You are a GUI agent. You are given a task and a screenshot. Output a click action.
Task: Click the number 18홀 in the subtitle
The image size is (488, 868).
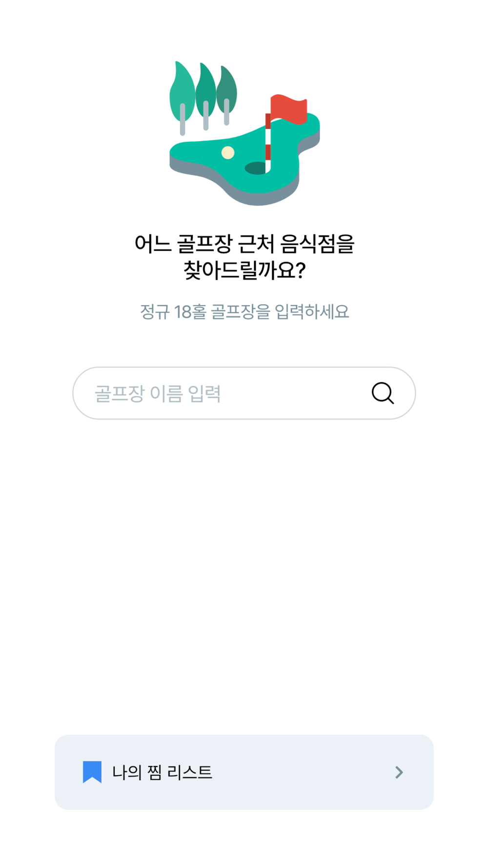coord(190,311)
